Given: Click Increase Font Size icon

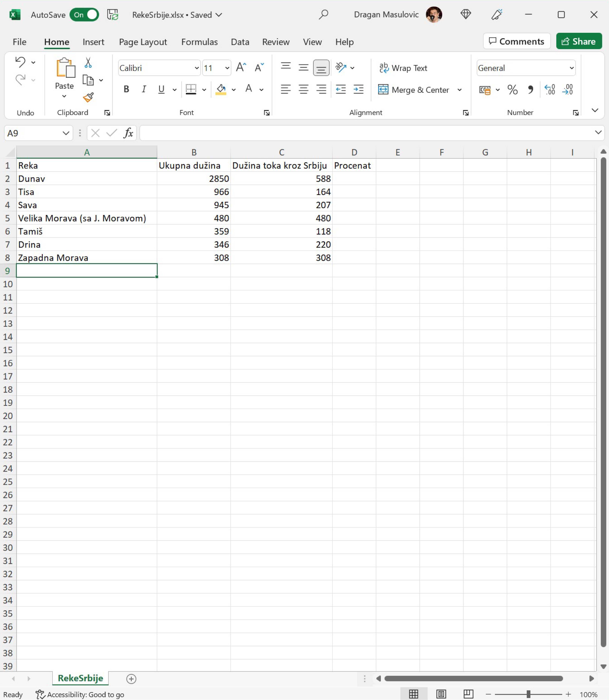Looking at the screenshot, I should point(241,68).
